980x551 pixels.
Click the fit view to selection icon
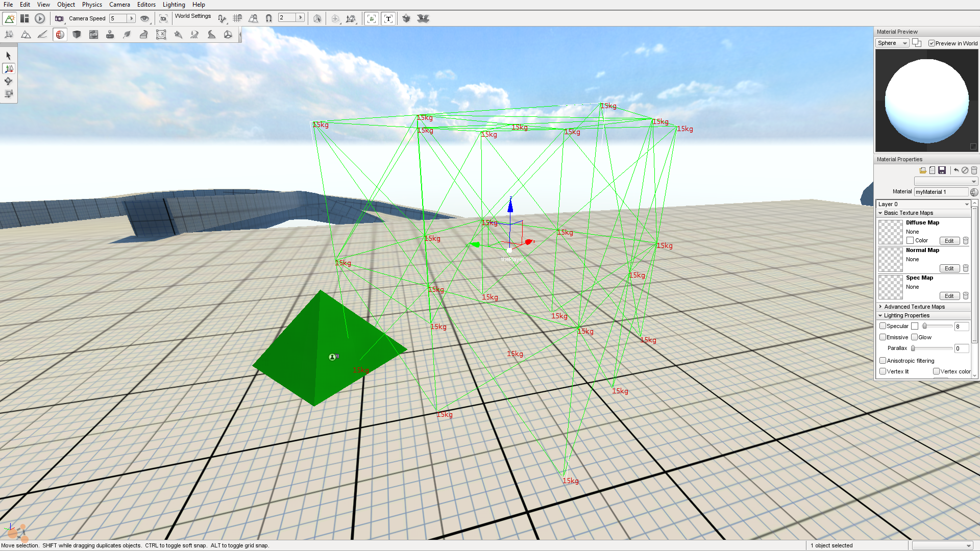[163, 19]
